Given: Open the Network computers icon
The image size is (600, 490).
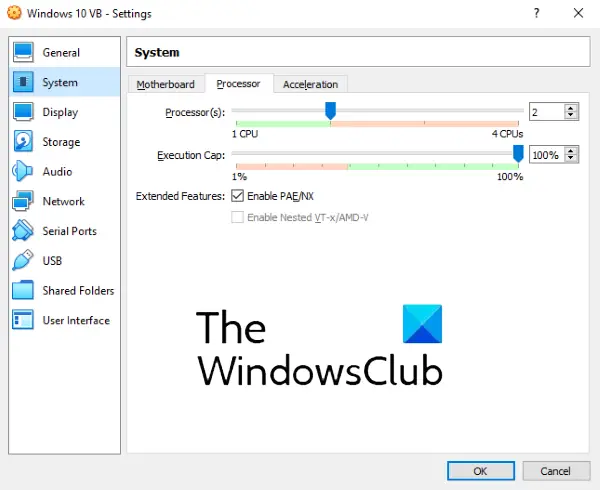Looking at the screenshot, I should 23,201.
